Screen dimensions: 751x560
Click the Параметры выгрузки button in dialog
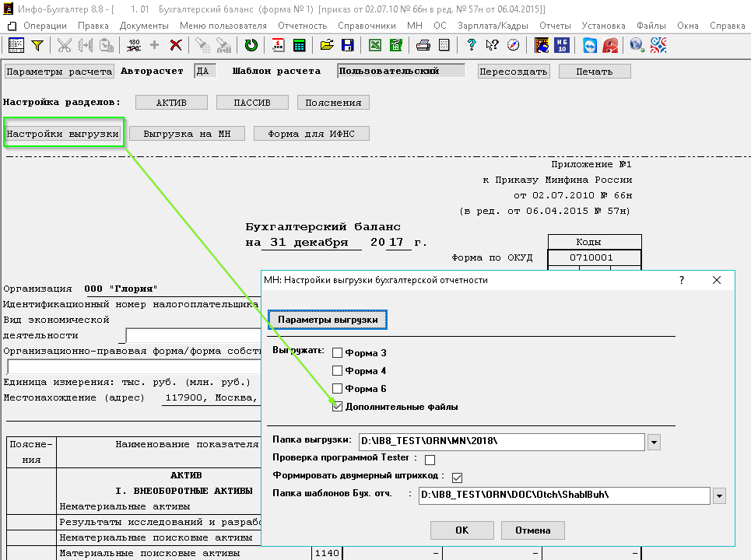click(x=328, y=320)
